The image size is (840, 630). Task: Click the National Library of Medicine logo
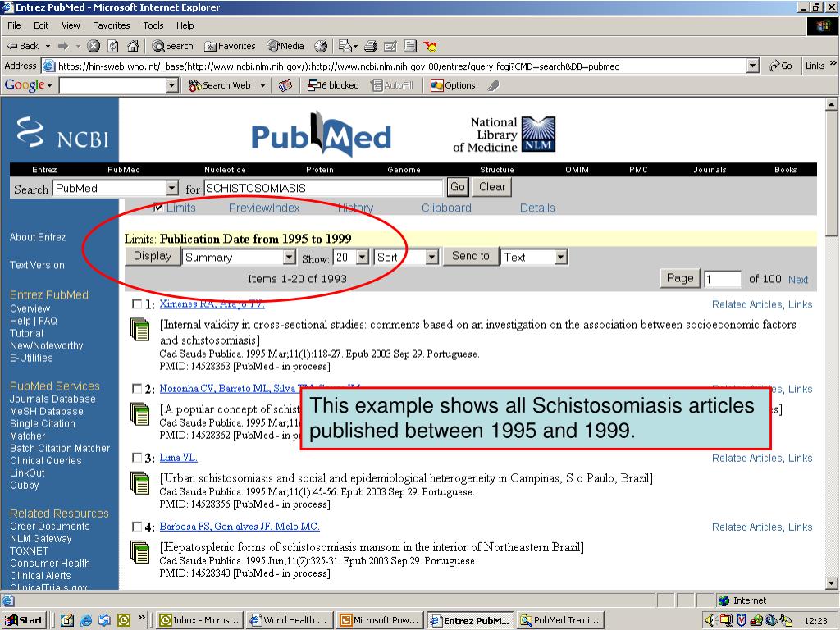click(504, 135)
